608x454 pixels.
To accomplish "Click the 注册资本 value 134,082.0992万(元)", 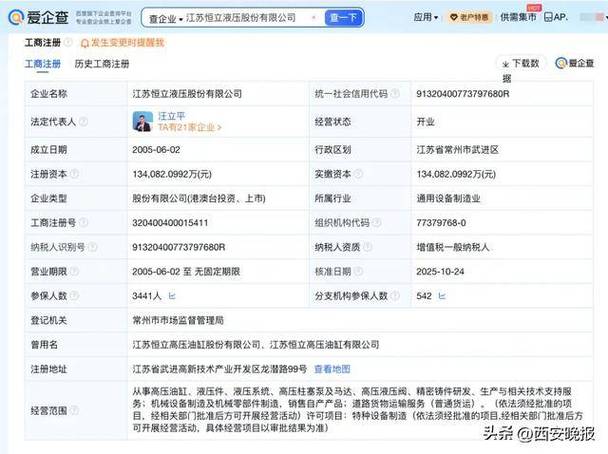I will (x=172, y=174).
